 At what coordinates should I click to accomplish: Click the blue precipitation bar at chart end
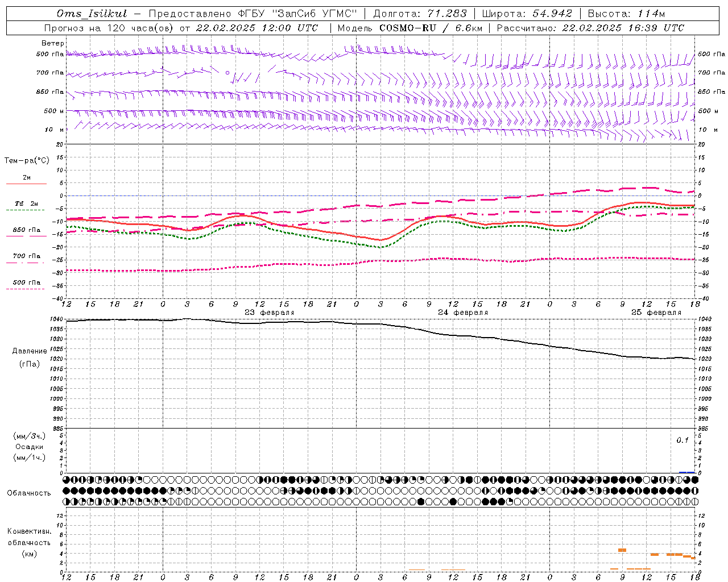(x=687, y=472)
